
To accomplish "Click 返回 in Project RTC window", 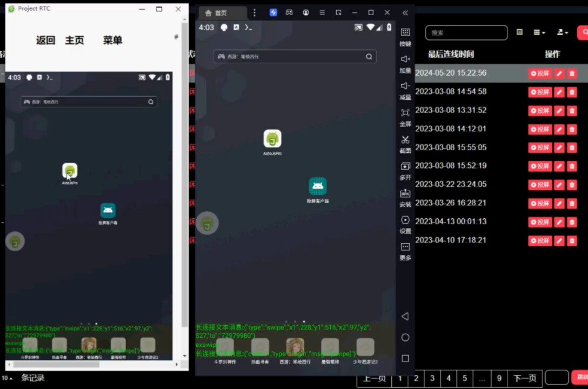I will 46,40.
